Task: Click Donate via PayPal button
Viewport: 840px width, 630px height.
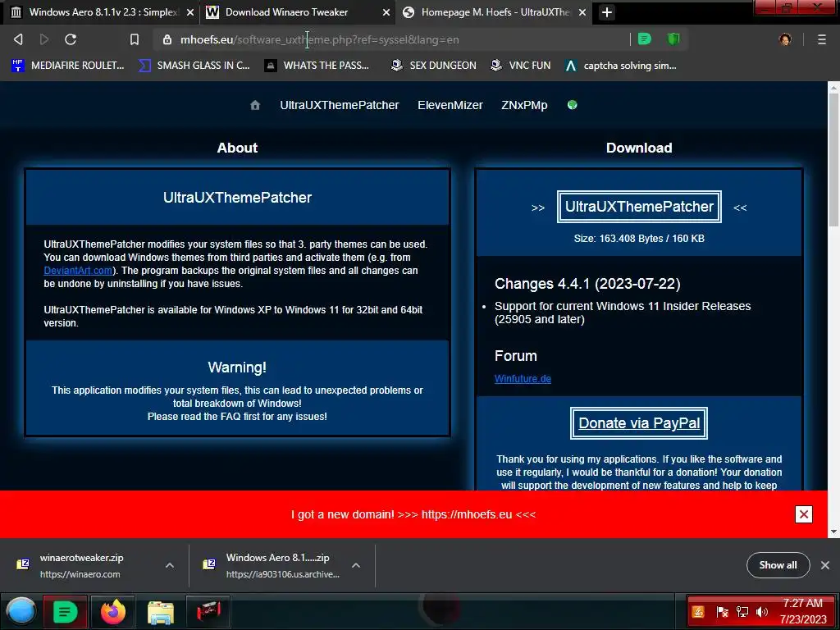Action: tap(639, 423)
